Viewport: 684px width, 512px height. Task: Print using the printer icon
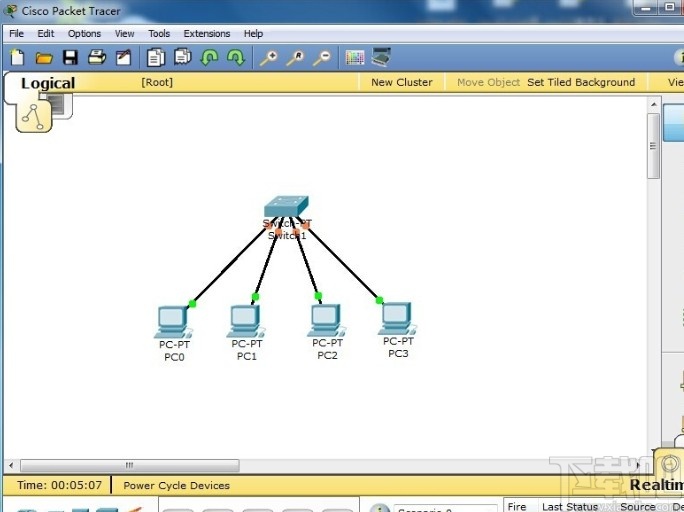[97, 58]
